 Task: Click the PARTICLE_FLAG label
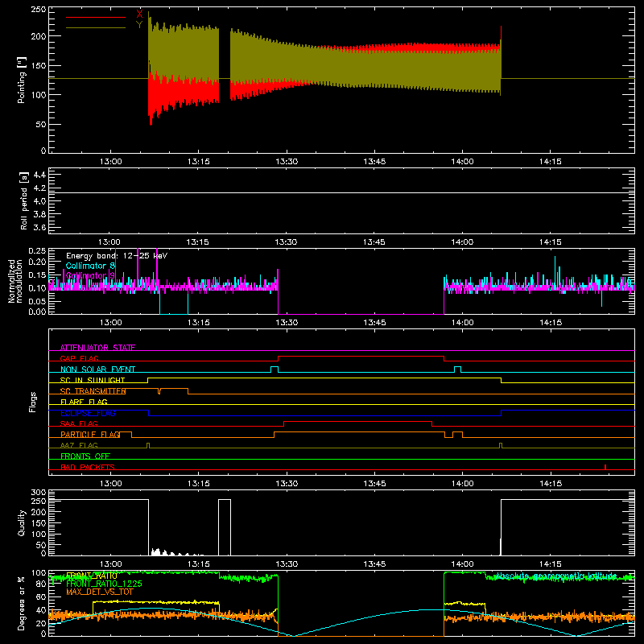pyautogui.click(x=90, y=435)
